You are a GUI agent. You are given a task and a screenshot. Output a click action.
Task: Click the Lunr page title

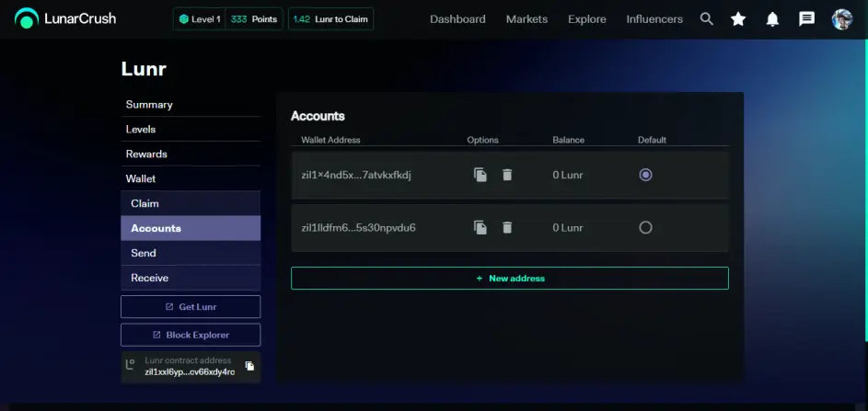(x=144, y=69)
